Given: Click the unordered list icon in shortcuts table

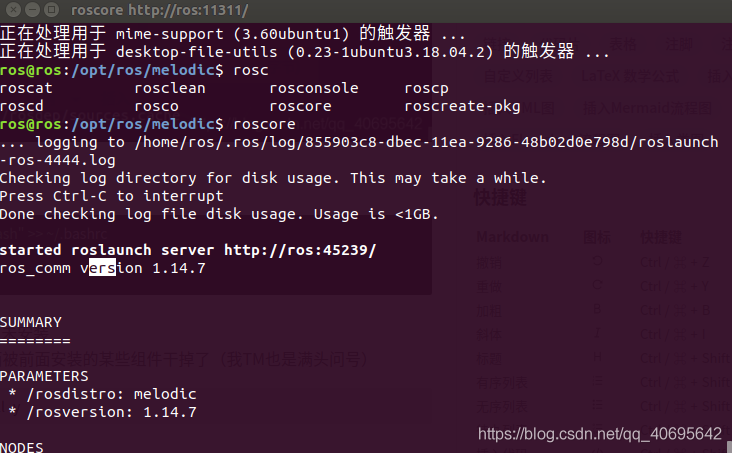Looking at the screenshot, I should 595,404.
